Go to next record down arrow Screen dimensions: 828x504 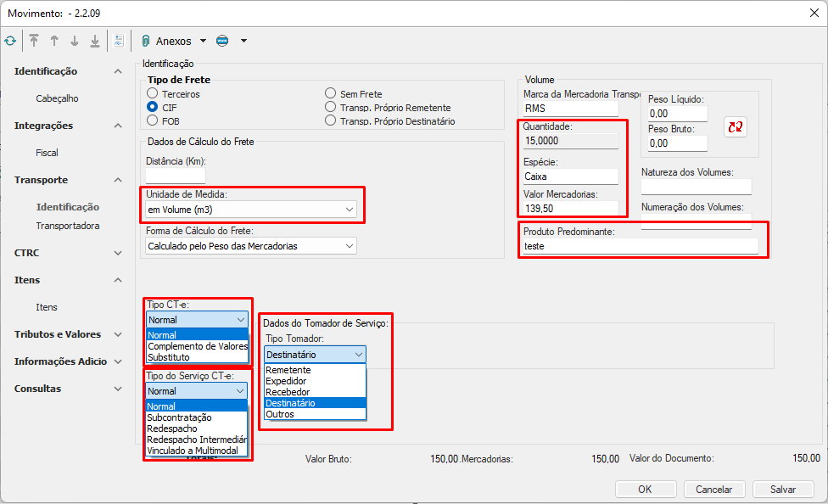coord(75,41)
